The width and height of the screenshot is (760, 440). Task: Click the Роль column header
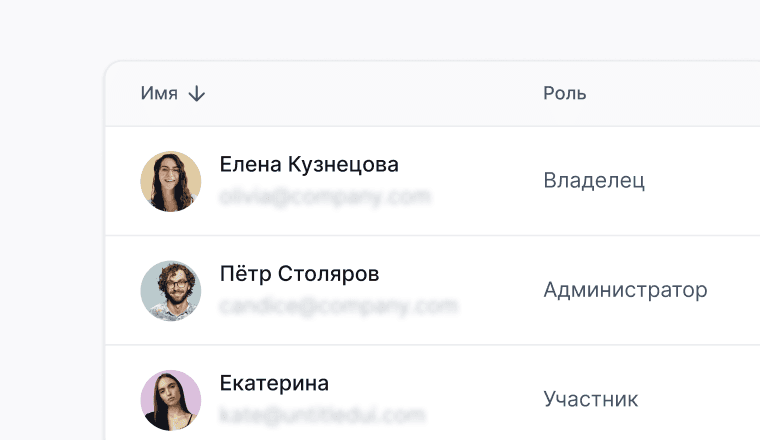(564, 94)
